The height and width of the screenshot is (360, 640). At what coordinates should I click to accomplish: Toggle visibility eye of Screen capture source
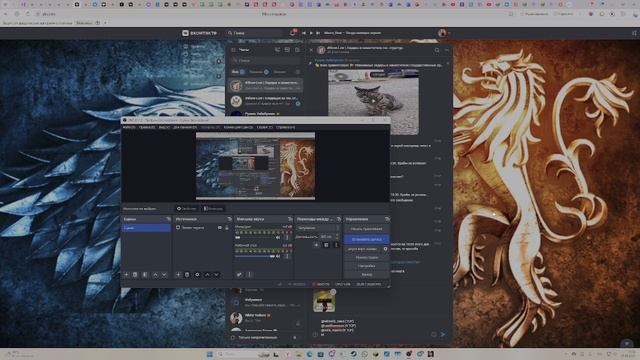tap(220, 227)
